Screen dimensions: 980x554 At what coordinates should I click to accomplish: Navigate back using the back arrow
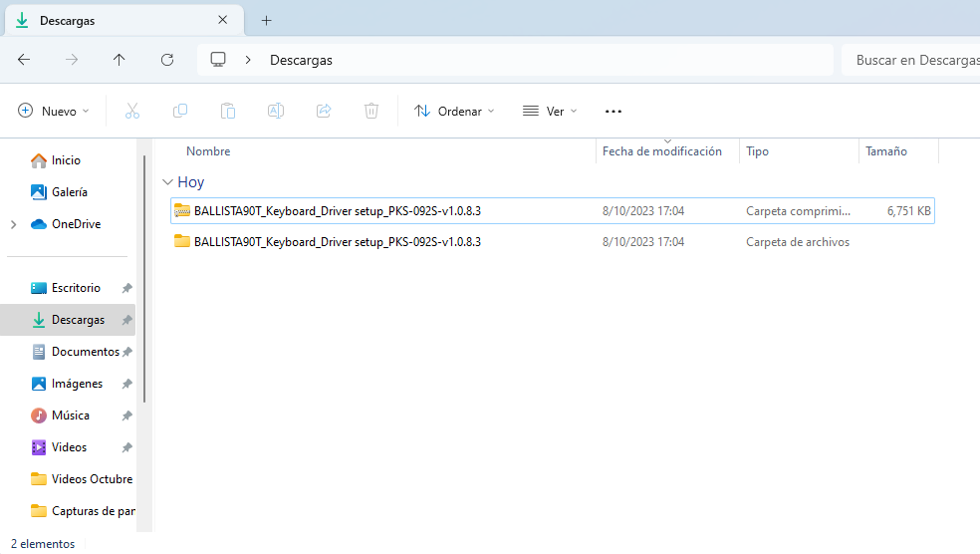[24, 60]
